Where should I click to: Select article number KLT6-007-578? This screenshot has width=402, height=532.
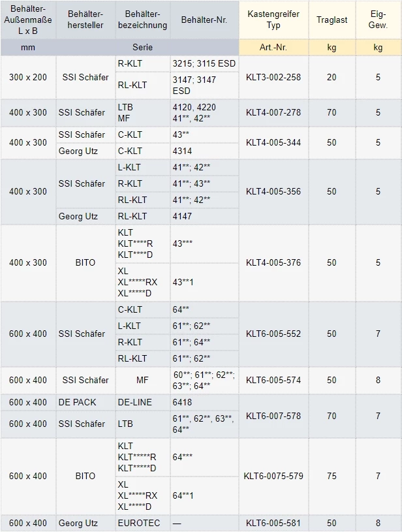coord(273,415)
